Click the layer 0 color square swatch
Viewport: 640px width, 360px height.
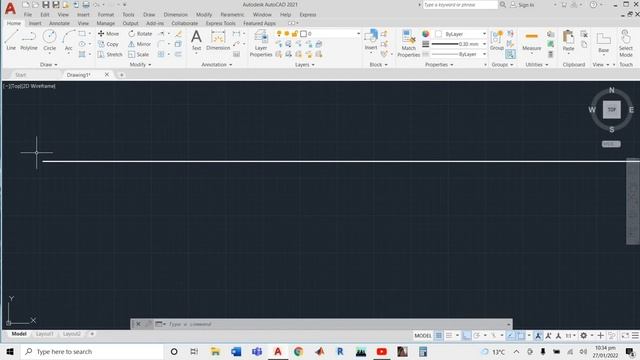303,33
